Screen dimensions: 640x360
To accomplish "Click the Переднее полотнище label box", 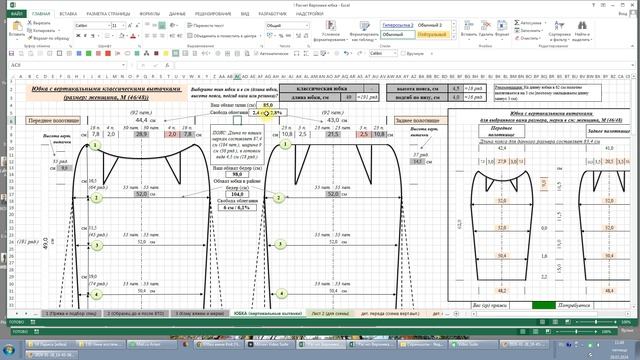I will (53, 120).
